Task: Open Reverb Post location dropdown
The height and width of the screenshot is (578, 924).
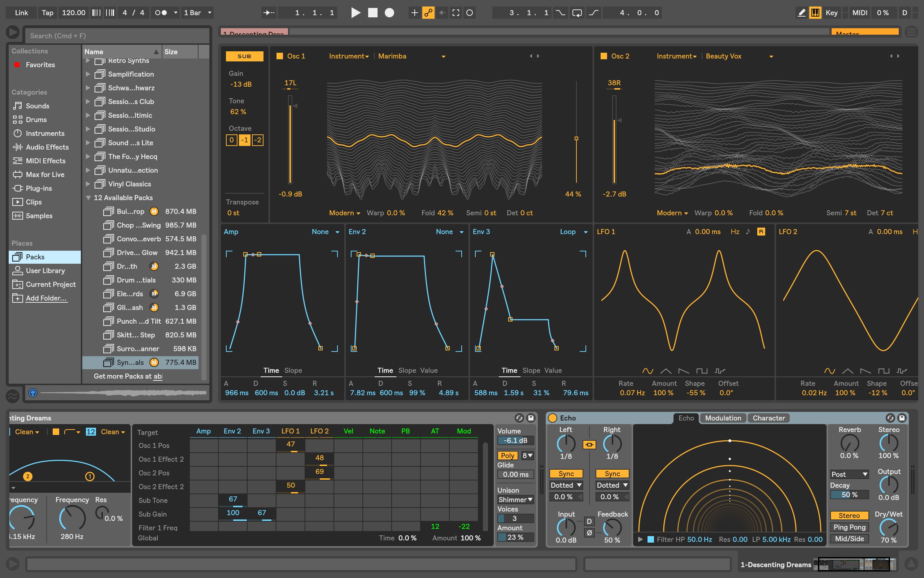Action: point(849,474)
